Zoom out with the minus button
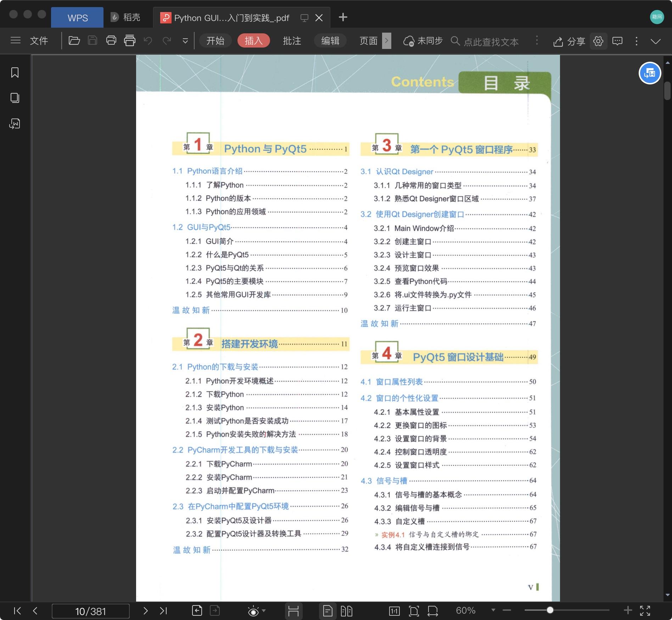 click(x=507, y=610)
